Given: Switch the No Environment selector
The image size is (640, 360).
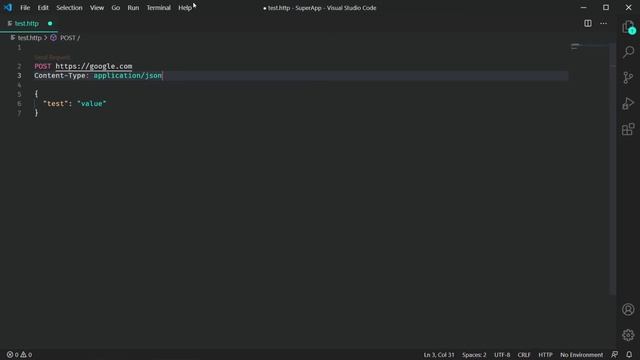Looking at the screenshot, I should [x=581, y=355].
